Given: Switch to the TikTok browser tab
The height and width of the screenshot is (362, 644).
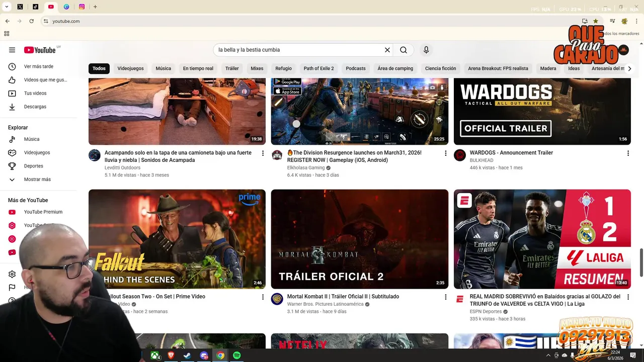Looking at the screenshot, I should (x=35, y=7).
